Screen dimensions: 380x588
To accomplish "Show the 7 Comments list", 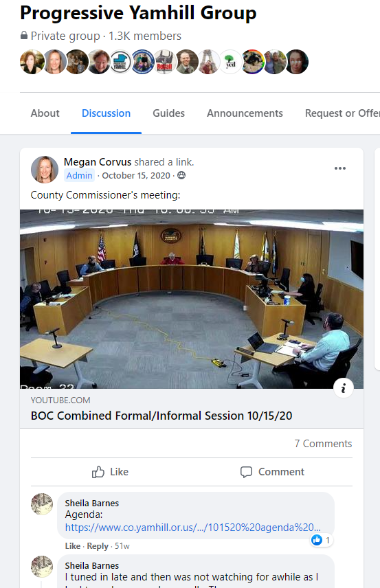I will click(x=323, y=444).
